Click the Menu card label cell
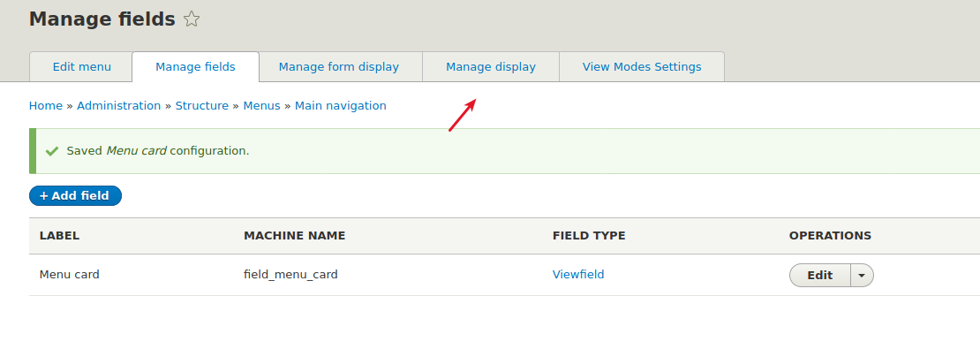Viewport: 980px width, 357px height. (x=70, y=275)
